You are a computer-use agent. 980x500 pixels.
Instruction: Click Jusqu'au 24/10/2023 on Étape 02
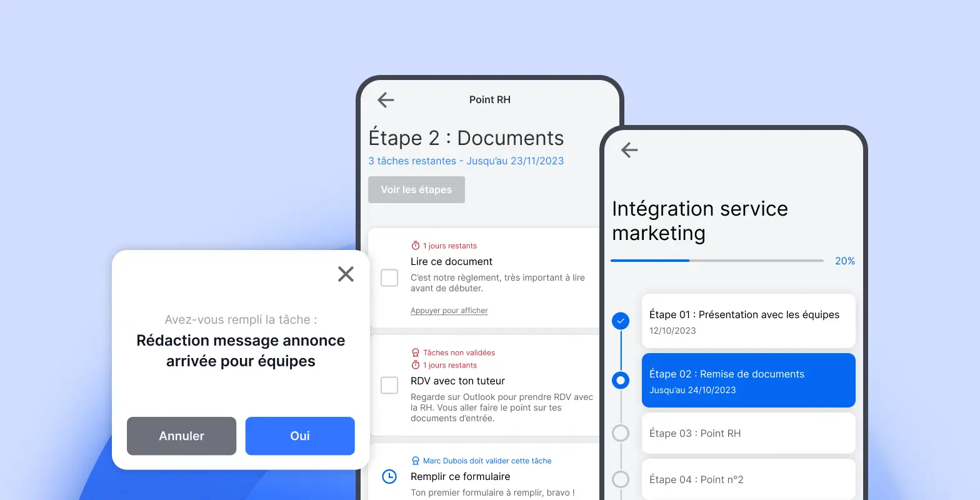coord(692,391)
